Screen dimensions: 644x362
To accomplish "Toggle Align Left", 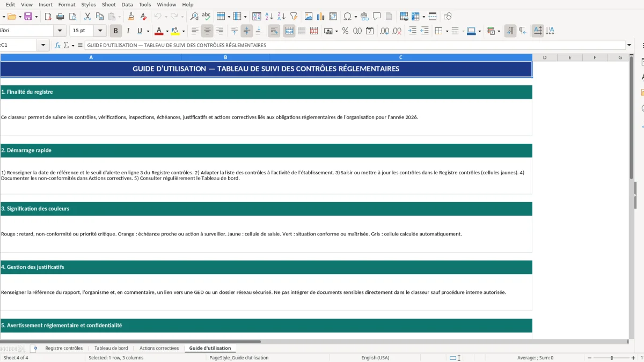I will point(195,31).
